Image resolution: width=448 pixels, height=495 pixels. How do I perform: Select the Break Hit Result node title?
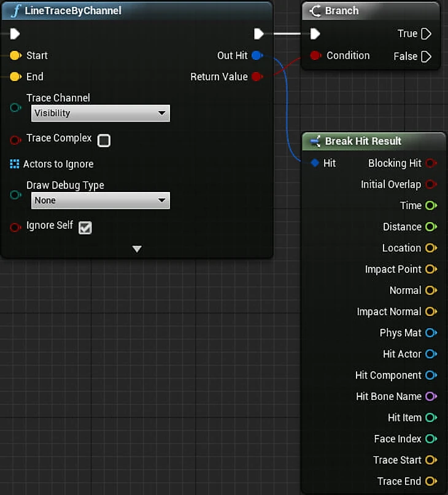click(363, 141)
